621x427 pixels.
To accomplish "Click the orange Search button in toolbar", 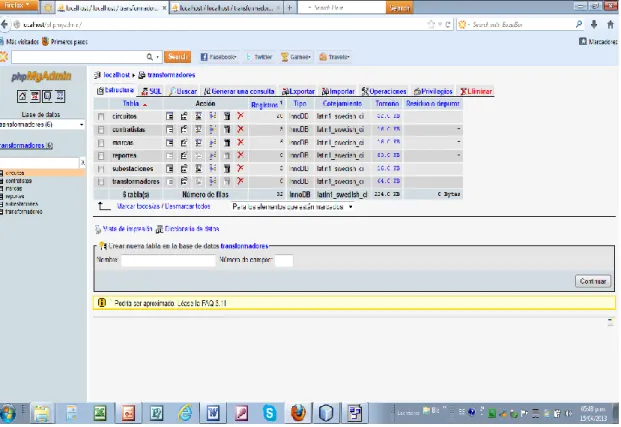I will coord(177,57).
